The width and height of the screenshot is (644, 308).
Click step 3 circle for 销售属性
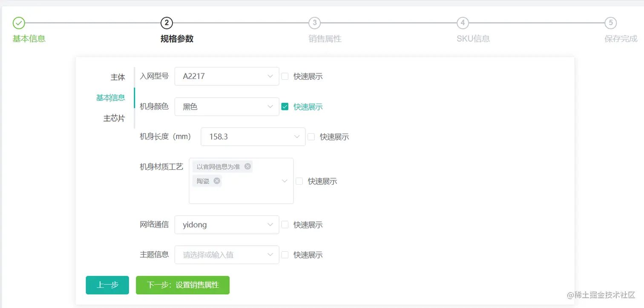[x=315, y=23]
